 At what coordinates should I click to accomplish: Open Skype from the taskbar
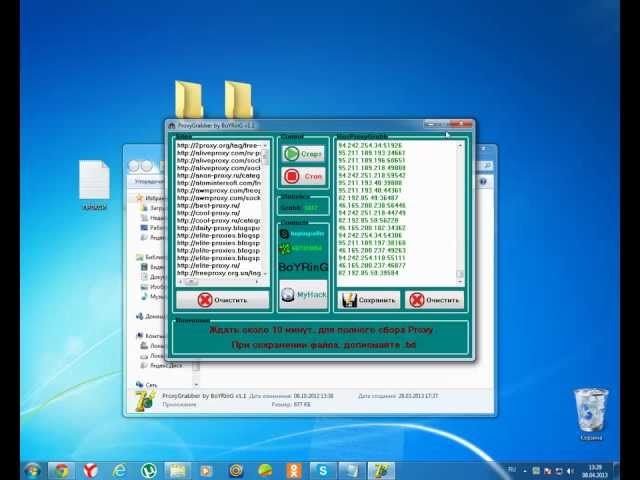tap(323, 471)
